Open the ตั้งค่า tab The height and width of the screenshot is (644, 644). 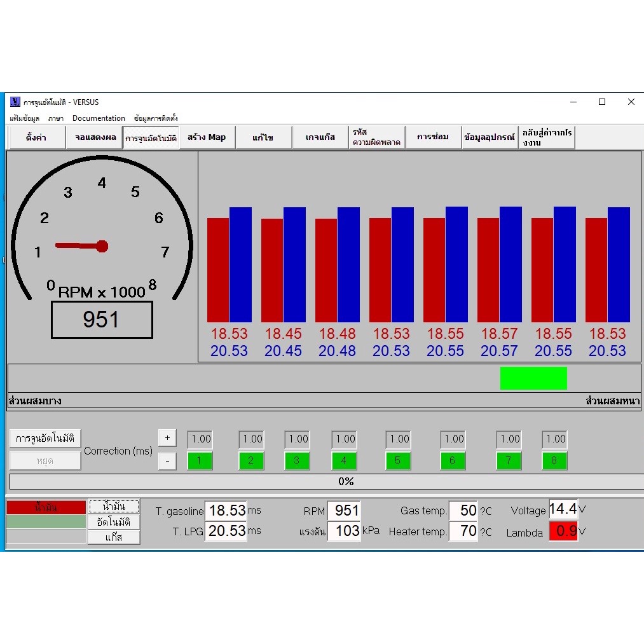pyautogui.click(x=36, y=137)
